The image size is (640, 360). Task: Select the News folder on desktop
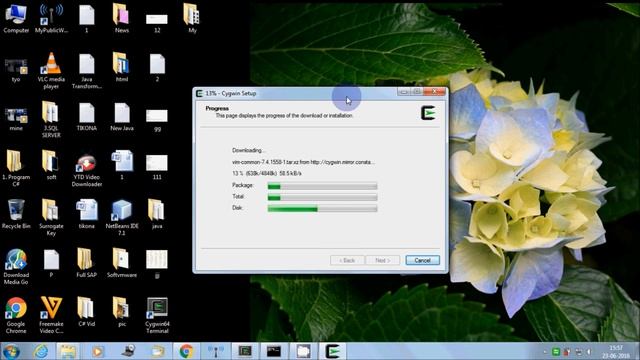point(122,19)
